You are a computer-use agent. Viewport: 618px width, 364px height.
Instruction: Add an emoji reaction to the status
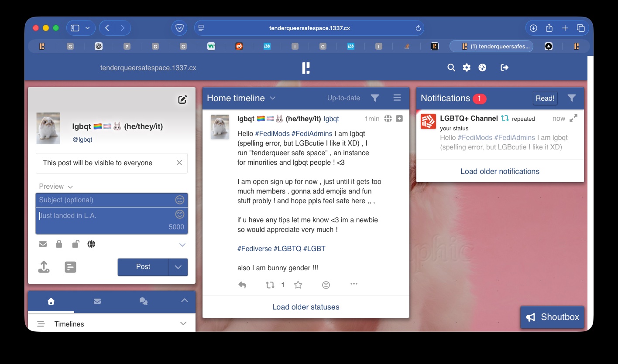(x=326, y=285)
